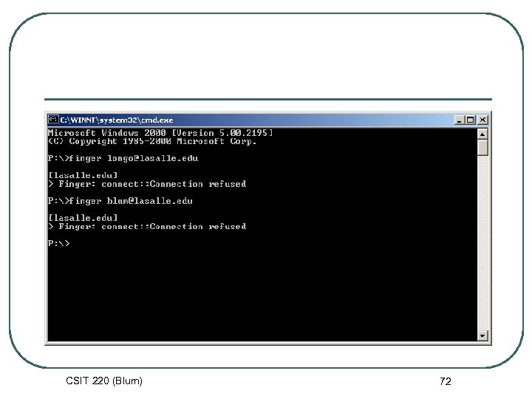532x399 pixels.
Task: Minimize the cmd.exe window
Action: point(459,120)
